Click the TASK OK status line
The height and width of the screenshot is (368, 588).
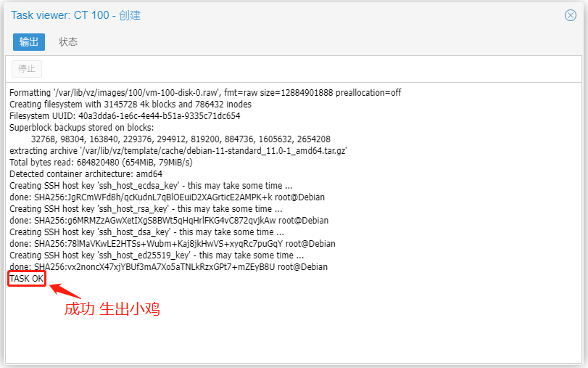pyautogui.click(x=27, y=279)
